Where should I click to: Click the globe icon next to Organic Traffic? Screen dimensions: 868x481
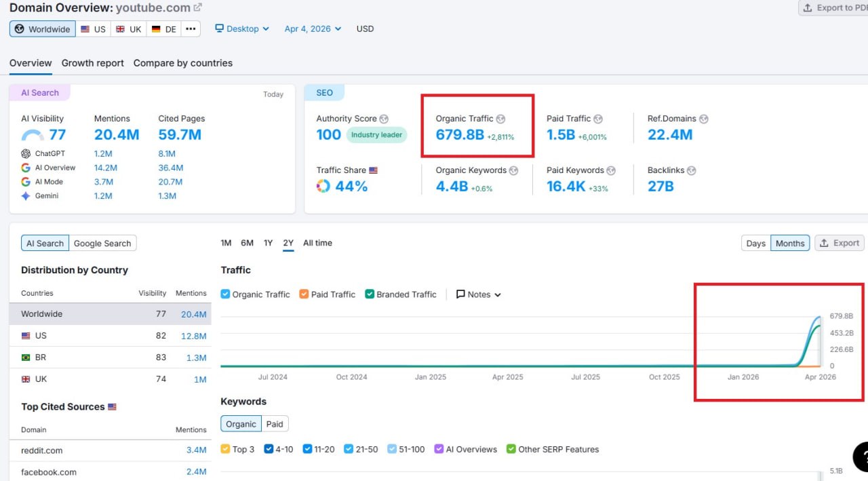point(500,119)
